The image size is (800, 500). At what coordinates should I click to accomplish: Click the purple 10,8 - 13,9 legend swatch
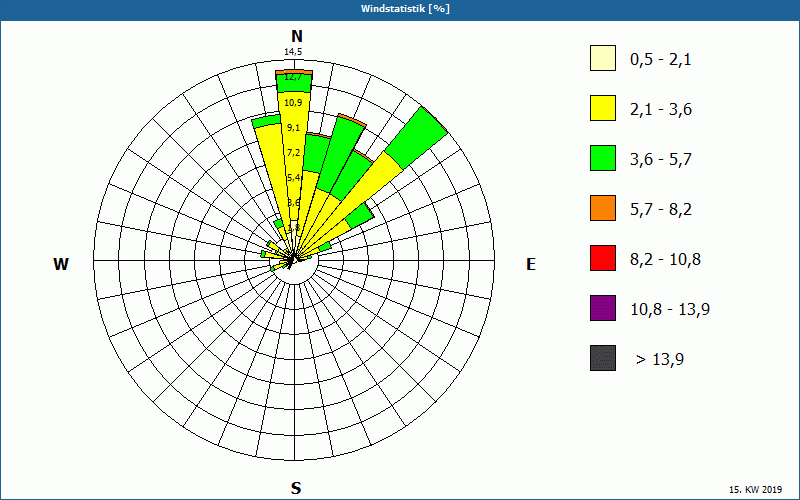click(603, 308)
